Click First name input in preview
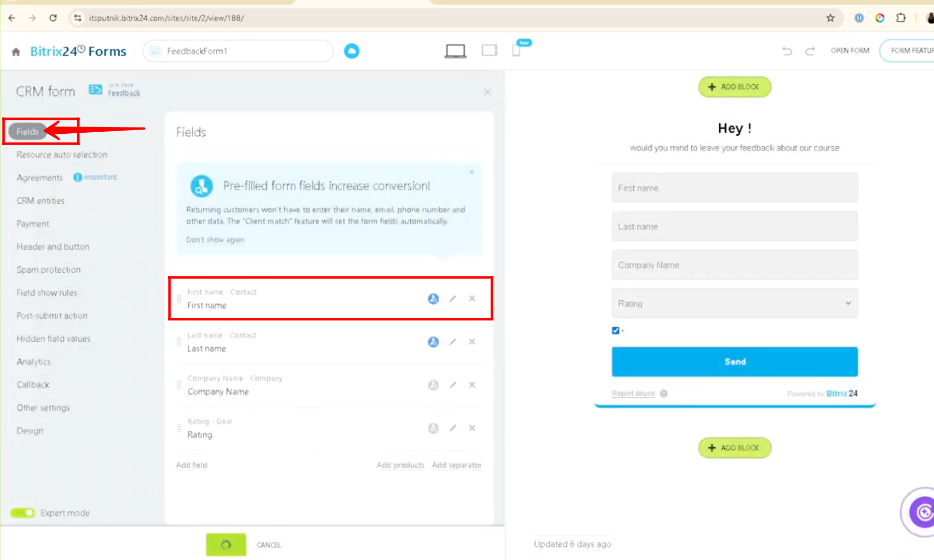This screenshot has width=934, height=560. pos(734,188)
